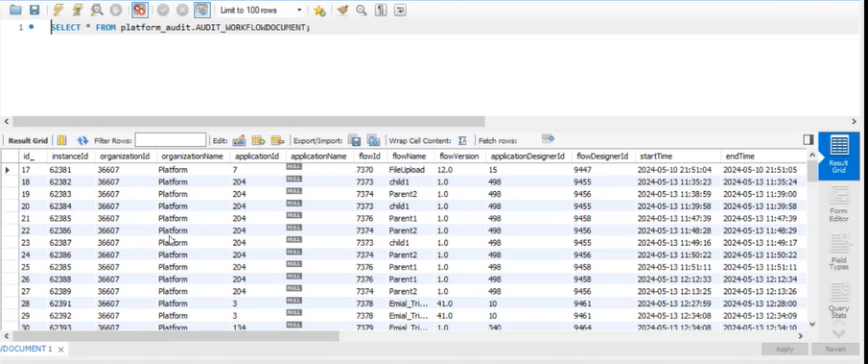
Task: Click the Apply button
Action: tap(785, 349)
